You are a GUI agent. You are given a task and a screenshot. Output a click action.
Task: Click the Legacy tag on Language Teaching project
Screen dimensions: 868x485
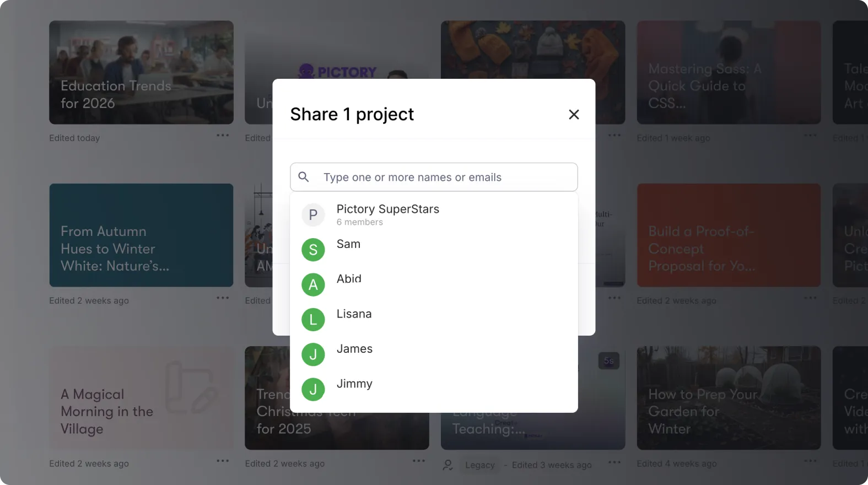pyautogui.click(x=480, y=465)
